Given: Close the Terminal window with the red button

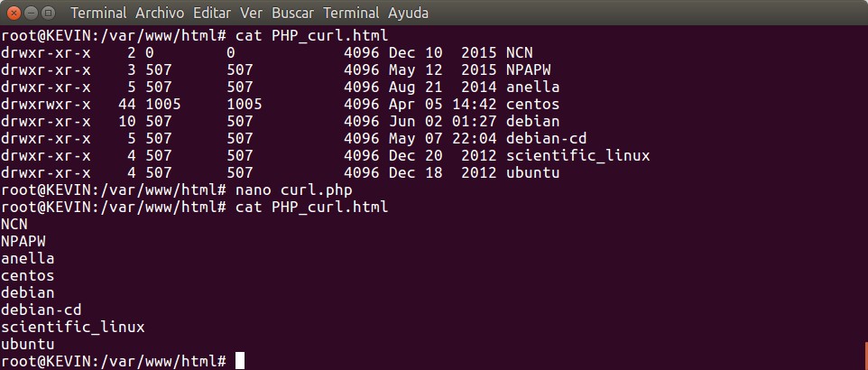Looking at the screenshot, I should click(12, 13).
